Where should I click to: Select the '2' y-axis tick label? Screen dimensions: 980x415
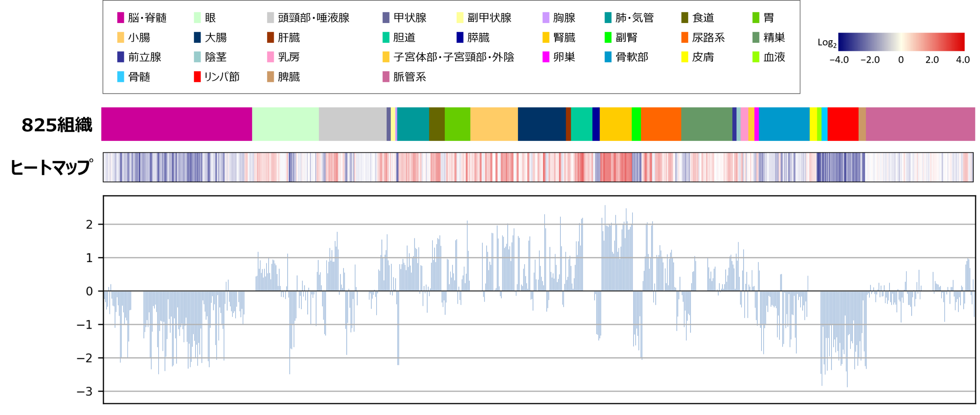pos(89,225)
